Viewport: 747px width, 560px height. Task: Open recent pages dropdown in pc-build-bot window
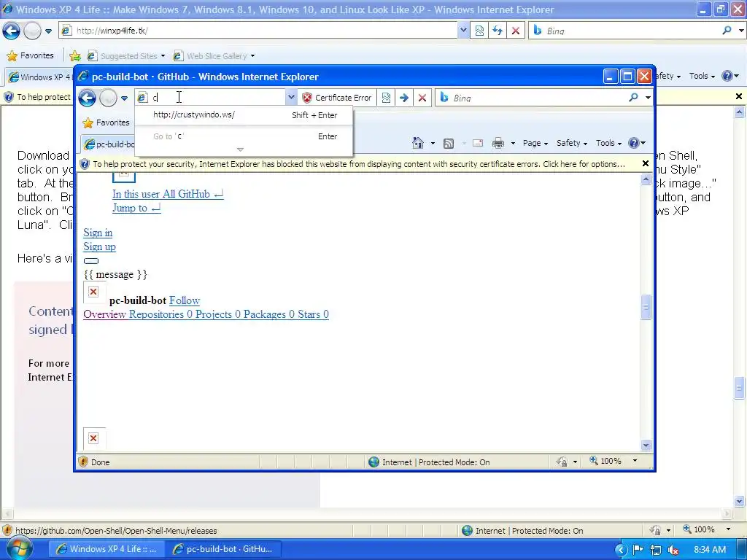[124, 98]
